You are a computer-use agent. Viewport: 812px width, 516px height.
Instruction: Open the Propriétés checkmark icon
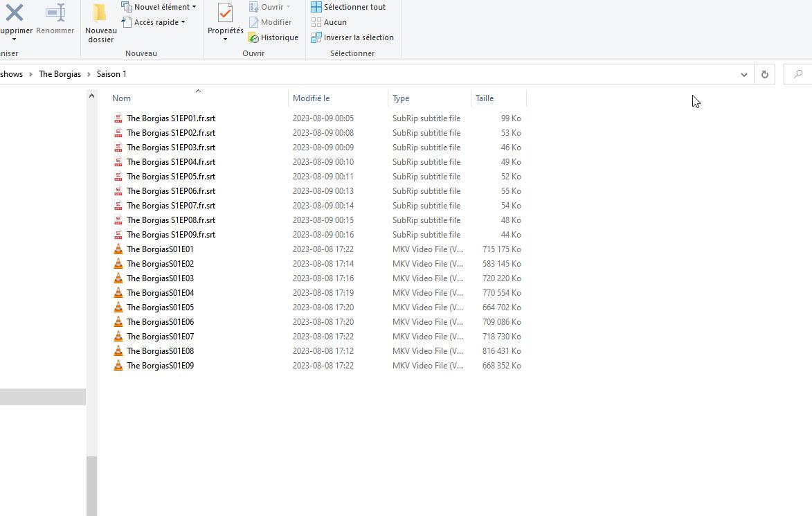(225, 13)
